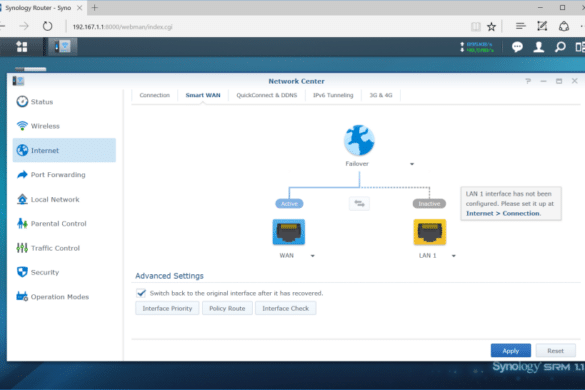585x390 pixels.
Task: Click browser web note pen icon
Action: 542,26
